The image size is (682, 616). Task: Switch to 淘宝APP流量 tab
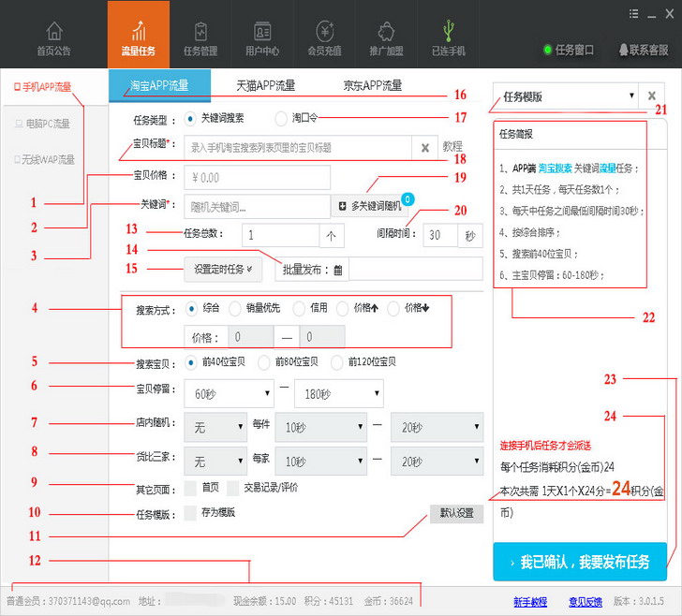pos(159,85)
